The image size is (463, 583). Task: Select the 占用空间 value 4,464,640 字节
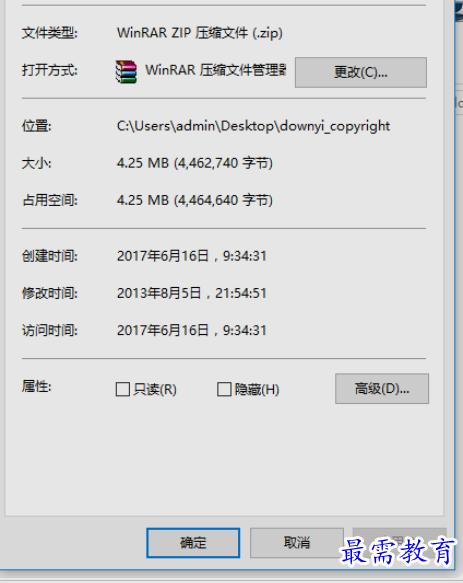[223, 200]
